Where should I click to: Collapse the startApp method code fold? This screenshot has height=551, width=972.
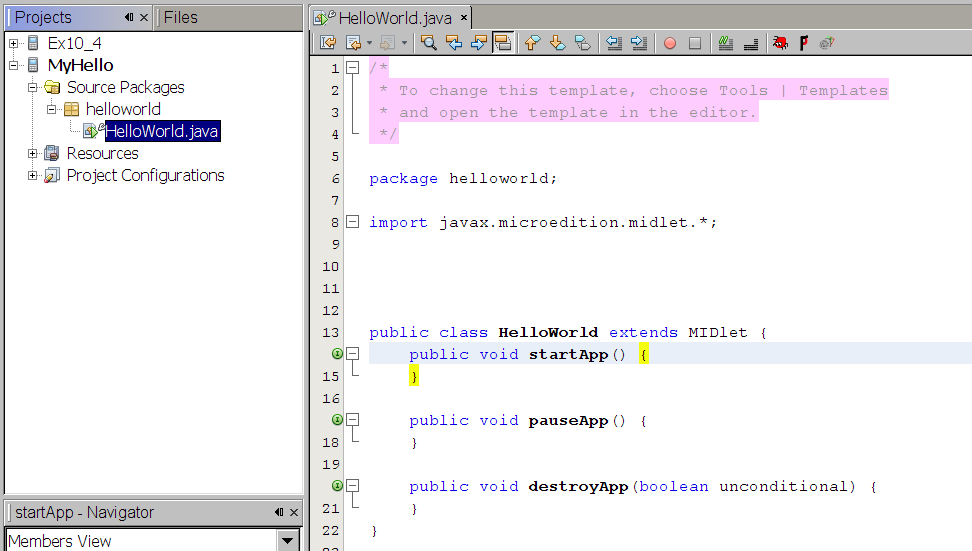coord(352,354)
